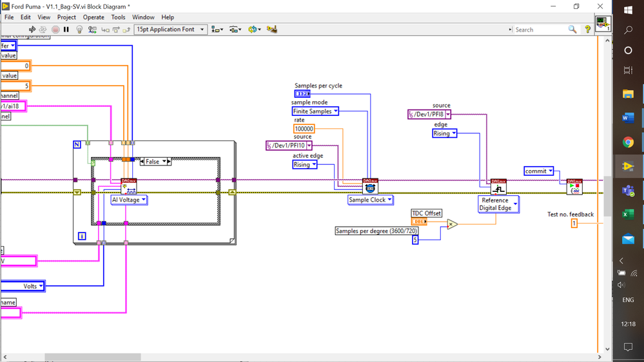The image size is (644, 362).
Task: Click the Run Continuously toolbar icon
Action: (43, 30)
